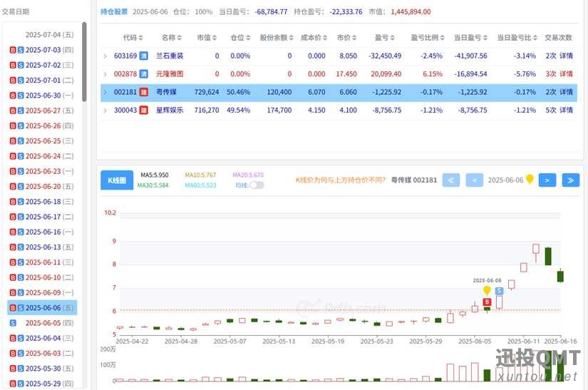
Task: Sort by the 当日盈亏比 column header
Action: (x=517, y=38)
